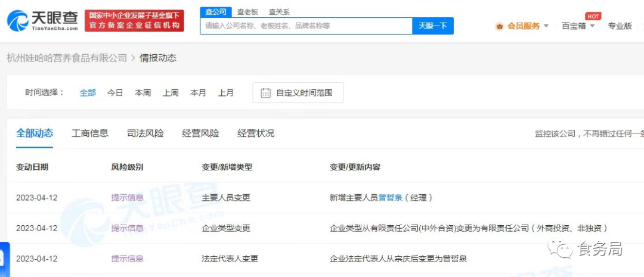
Task: Select the 查公司 search tab
Action: point(216,12)
